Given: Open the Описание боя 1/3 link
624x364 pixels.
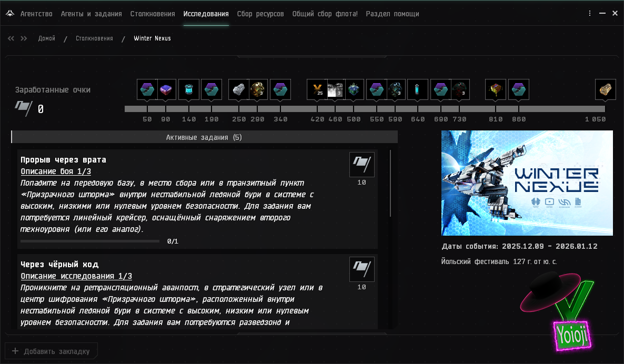Looking at the screenshot, I should click(56, 171).
